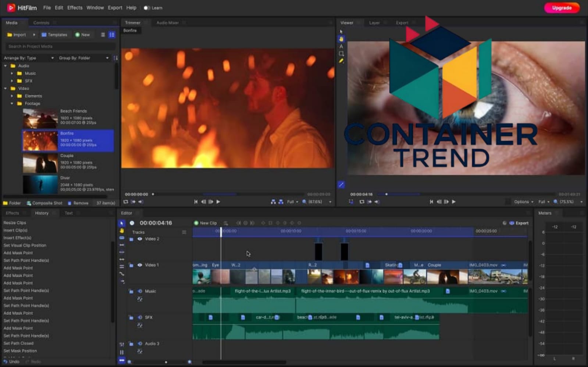Collapse the Footage folder

pos(12,104)
